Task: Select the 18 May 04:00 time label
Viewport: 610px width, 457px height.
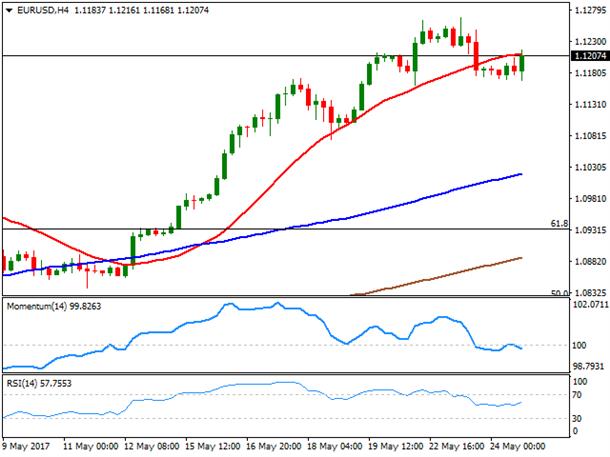Action: coord(335,446)
